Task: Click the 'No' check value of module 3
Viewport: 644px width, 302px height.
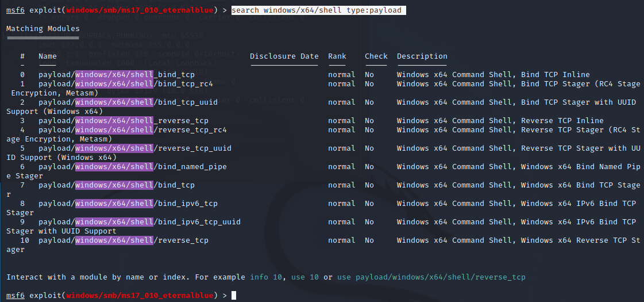Action: [x=369, y=121]
